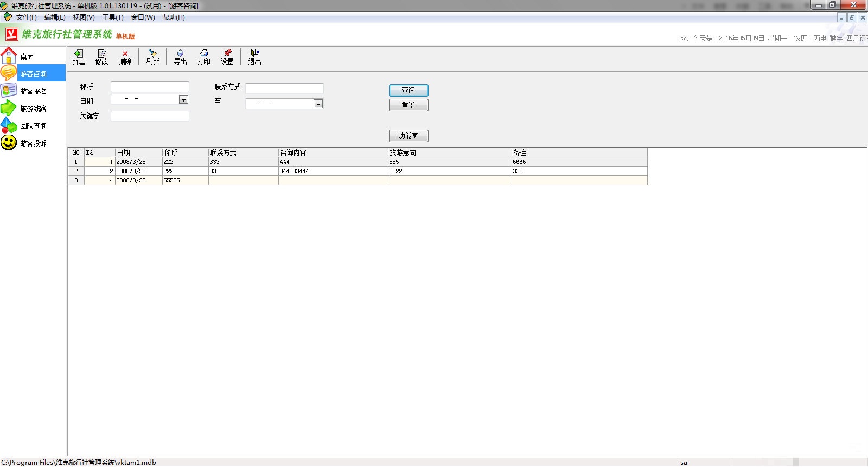Image resolution: width=868 pixels, height=467 pixels.
Task: Open the 视图(V) menu
Action: 84,17
